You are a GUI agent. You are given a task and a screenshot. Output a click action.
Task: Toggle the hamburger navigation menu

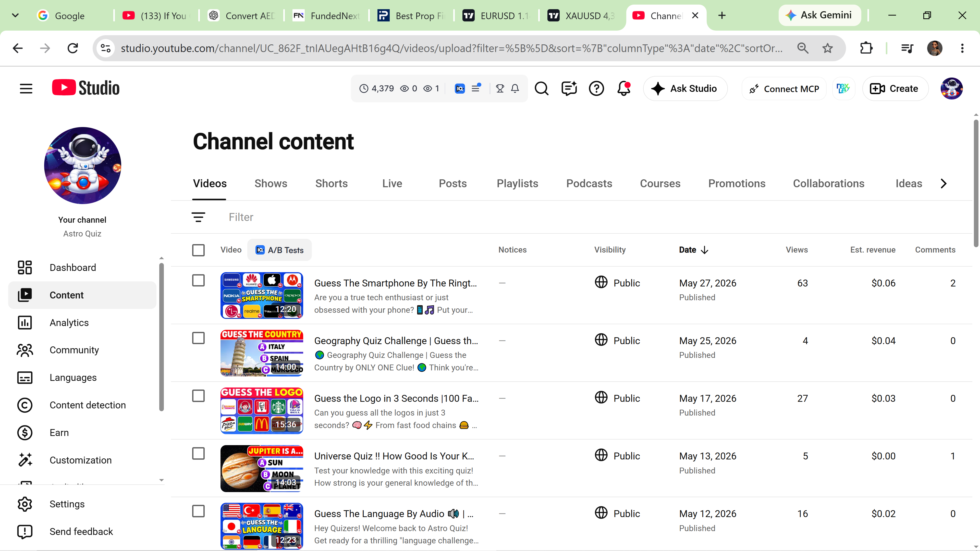click(26, 89)
